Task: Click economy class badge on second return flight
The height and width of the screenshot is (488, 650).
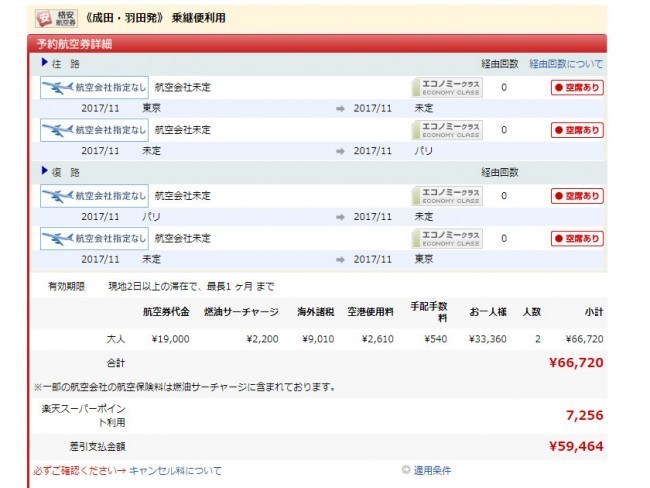Action: point(447,238)
